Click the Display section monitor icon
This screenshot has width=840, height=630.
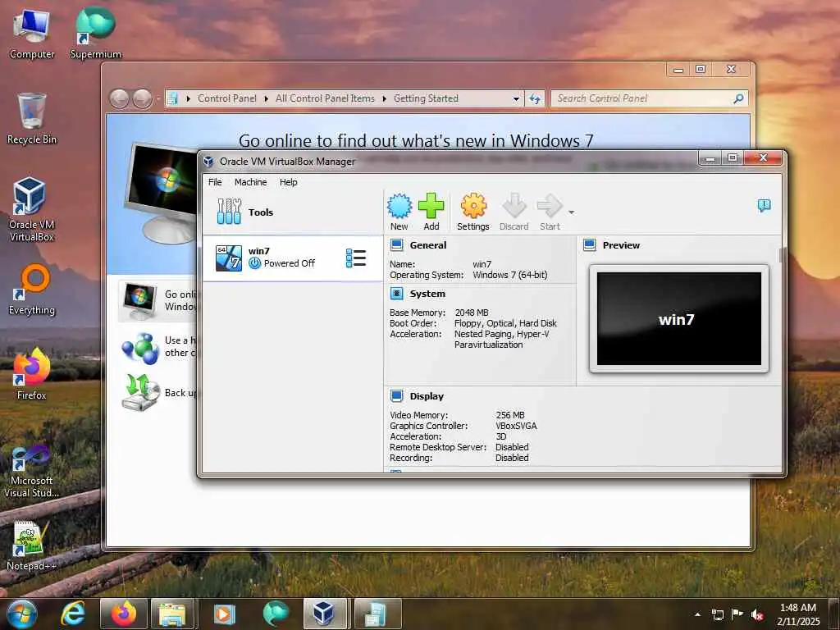tap(397, 396)
